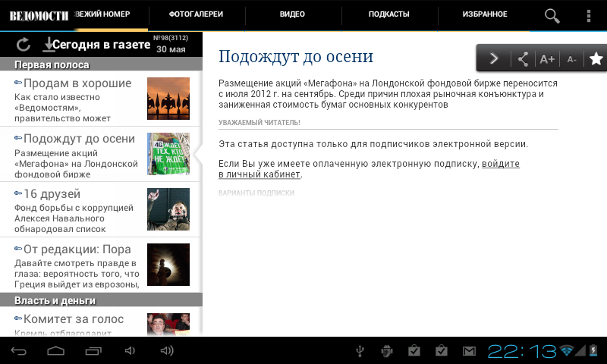Show the Избранное tab
Screen dimensions: 607x364
click(x=485, y=14)
